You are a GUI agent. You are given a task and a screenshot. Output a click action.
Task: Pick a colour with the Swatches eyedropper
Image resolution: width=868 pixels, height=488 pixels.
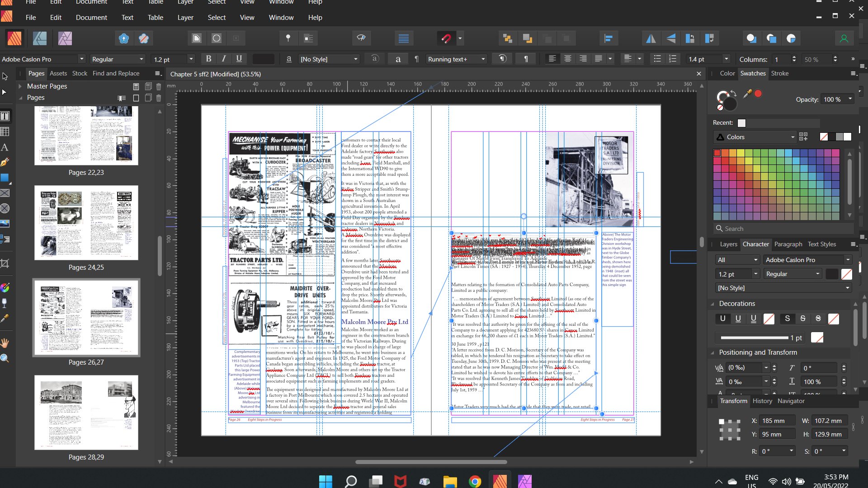point(747,94)
